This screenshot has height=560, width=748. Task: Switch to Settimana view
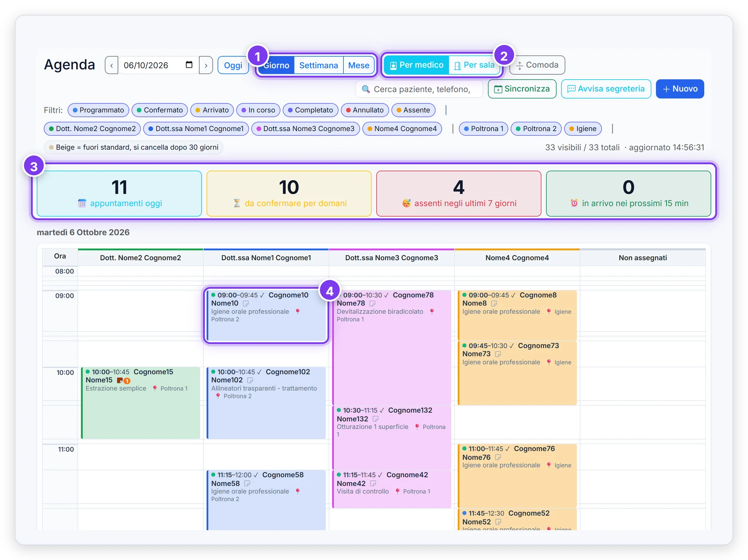[318, 65]
